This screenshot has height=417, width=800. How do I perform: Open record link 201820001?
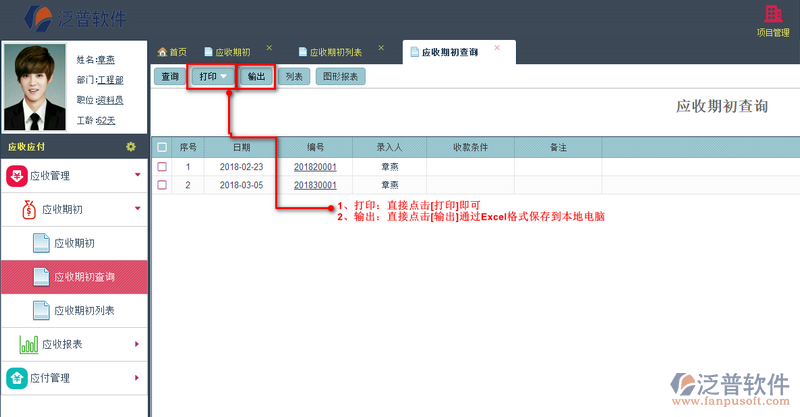[315, 167]
